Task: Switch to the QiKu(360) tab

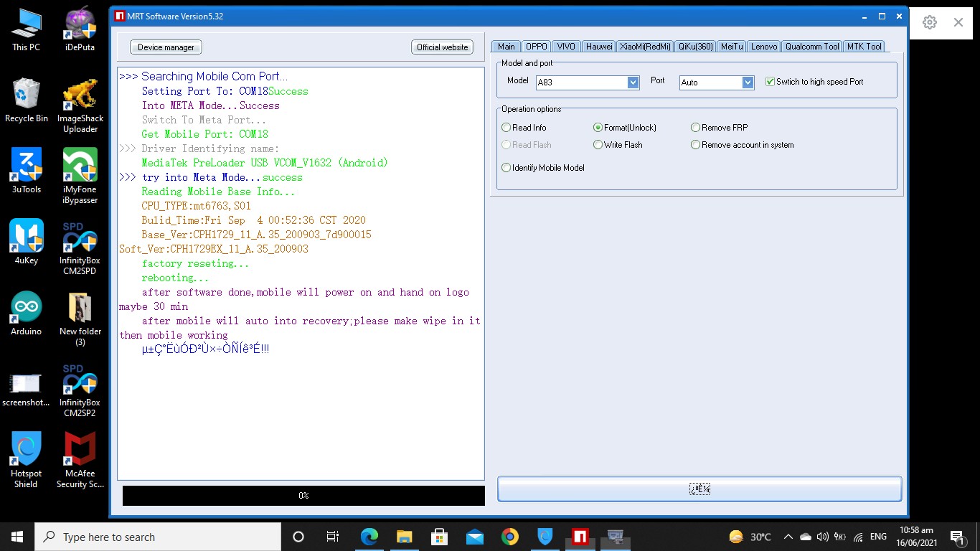Action: click(x=695, y=47)
